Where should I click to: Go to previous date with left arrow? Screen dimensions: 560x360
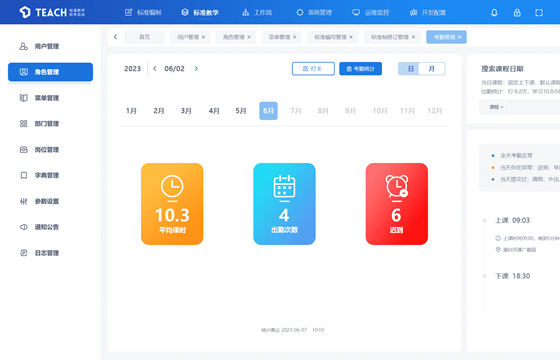click(x=155, y=69)
